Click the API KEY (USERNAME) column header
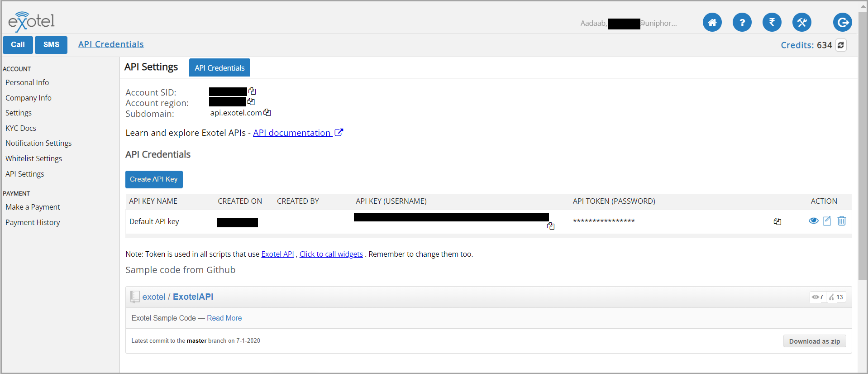This screenshot has height=374, width=868. coord(391,201)
